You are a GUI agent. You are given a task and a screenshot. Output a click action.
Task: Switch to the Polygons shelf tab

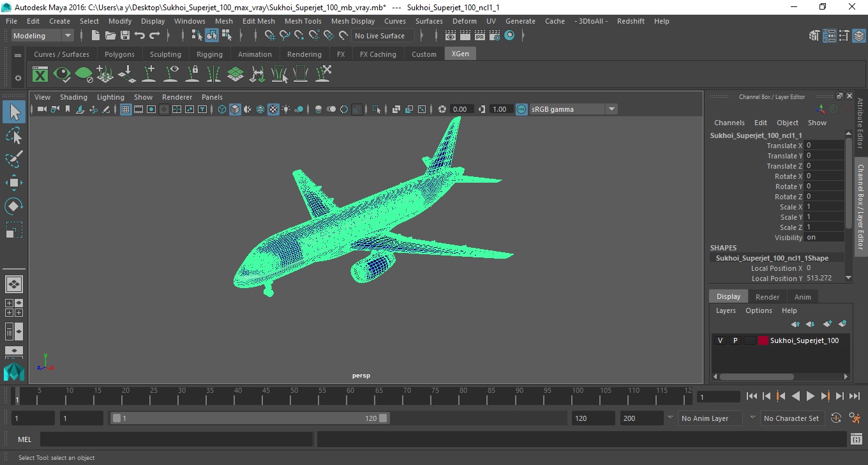(119, 54)
